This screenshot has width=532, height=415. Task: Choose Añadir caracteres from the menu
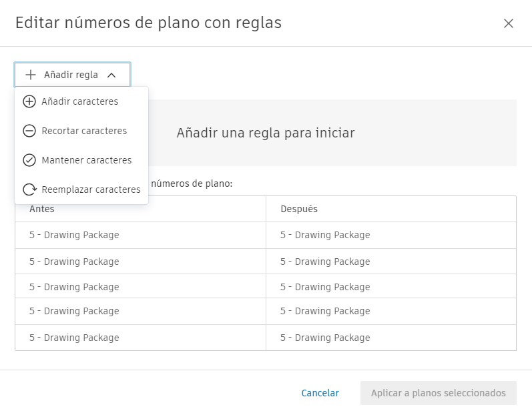pyautogui.click(x=79, y=101)
